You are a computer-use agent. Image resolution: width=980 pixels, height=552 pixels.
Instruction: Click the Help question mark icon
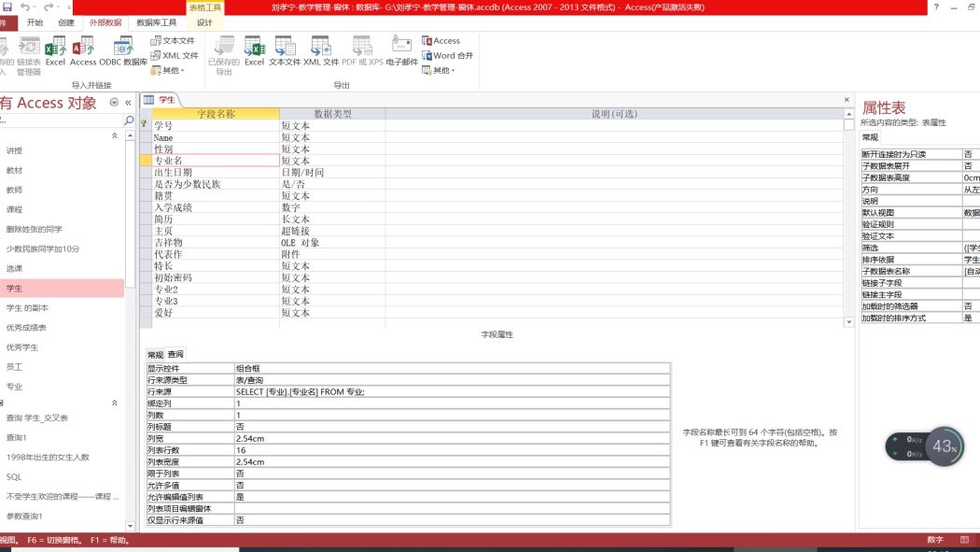click(x=936, y=7)
